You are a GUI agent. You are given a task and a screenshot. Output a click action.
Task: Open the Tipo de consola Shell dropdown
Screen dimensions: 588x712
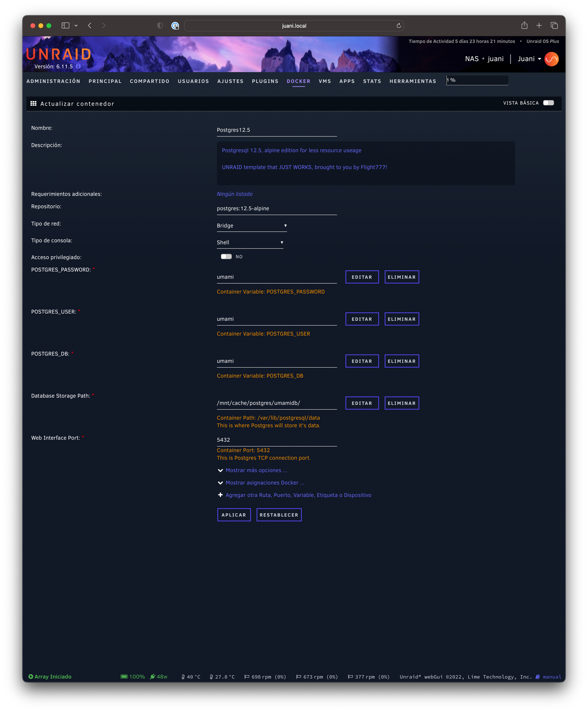[250, 243]
